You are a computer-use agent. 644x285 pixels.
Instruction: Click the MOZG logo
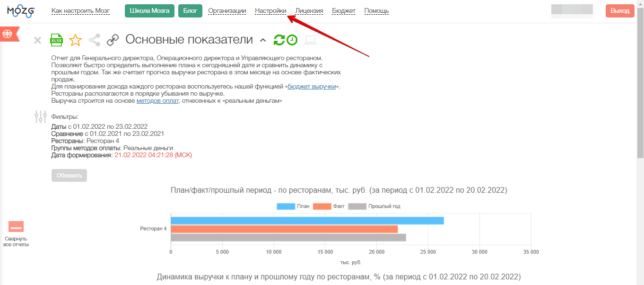[x=22, y=11]
